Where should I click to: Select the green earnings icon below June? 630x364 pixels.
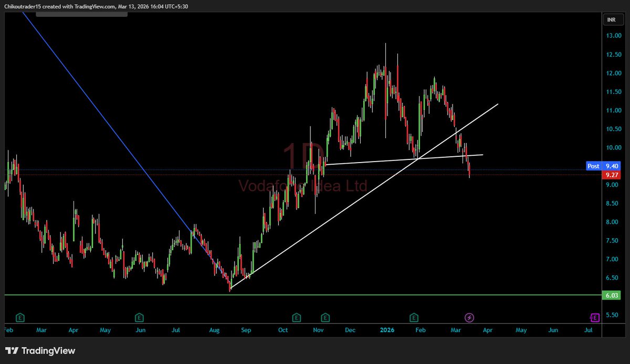(139, 317)
